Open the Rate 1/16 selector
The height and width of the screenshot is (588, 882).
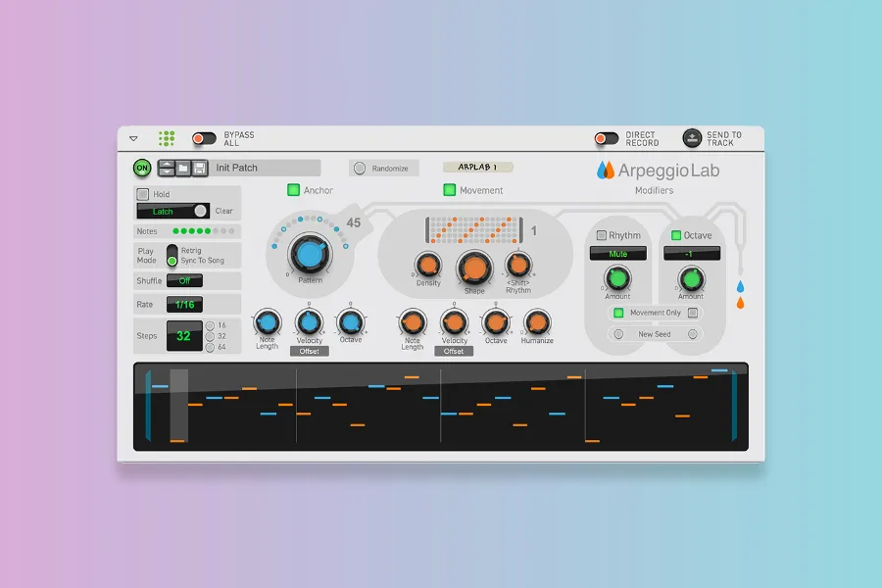click(184, 305)
